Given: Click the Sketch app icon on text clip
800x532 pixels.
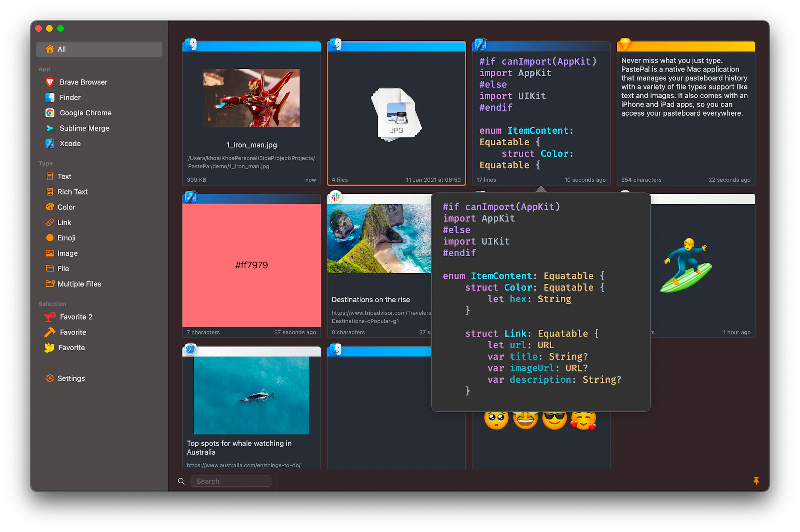Looking at the screenshot, I should point(625,43).
